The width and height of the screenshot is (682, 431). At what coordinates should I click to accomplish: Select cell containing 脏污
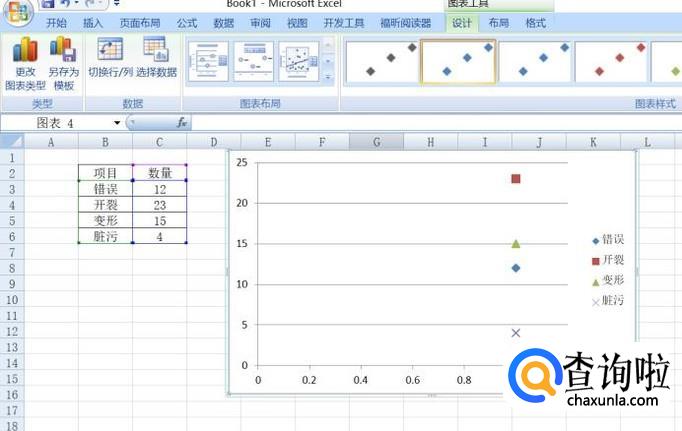click(105, 237)
